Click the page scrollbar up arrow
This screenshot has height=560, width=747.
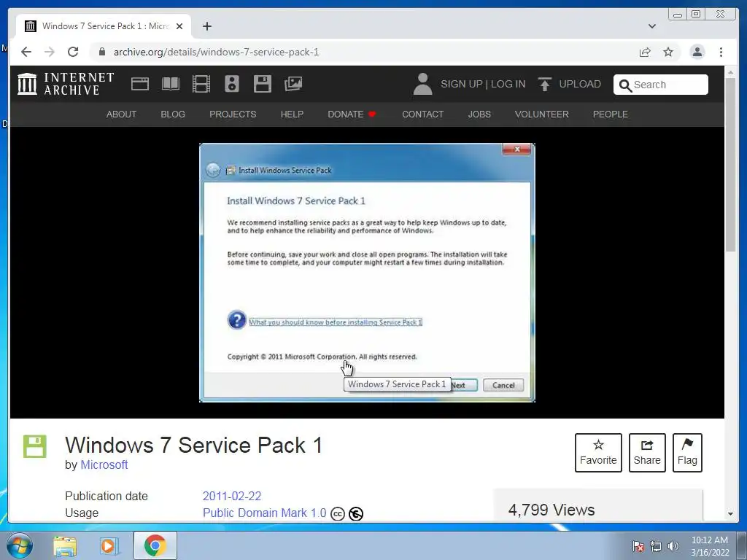tap(730, 72)
